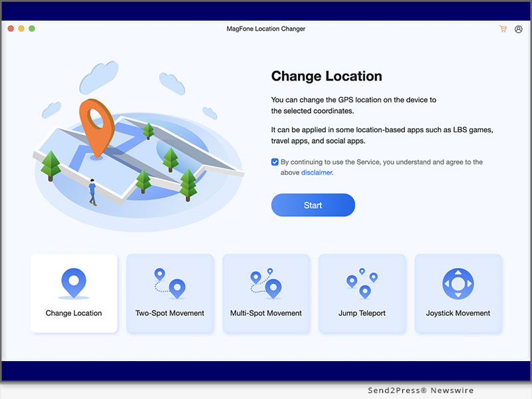Screen dimensions: 532x399
Task: Click the green zoom window button
Action: pyautogui.click(x=30, y=29)
